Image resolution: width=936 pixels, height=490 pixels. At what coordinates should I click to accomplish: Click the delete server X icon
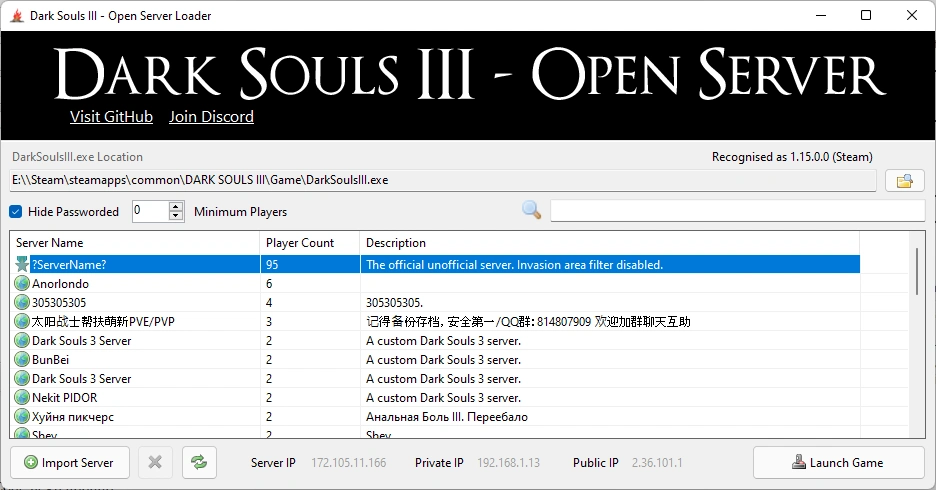click(x=155, y=462)
